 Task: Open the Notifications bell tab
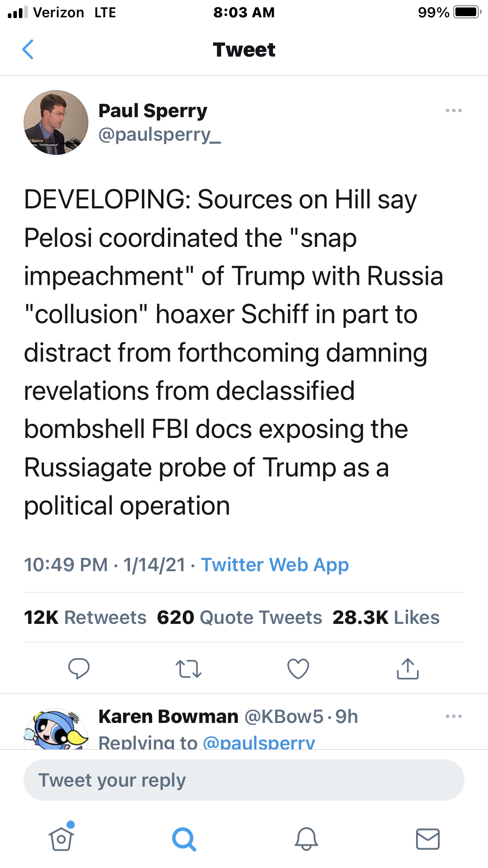point(306,839)
